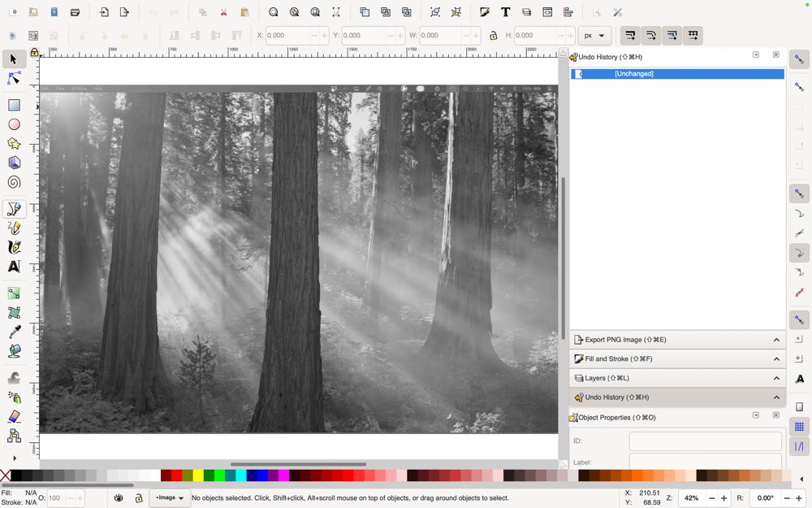Collapse the Undo History panel
The height and width of the screenshot is (508, 812).
click(x=677, y=397)
